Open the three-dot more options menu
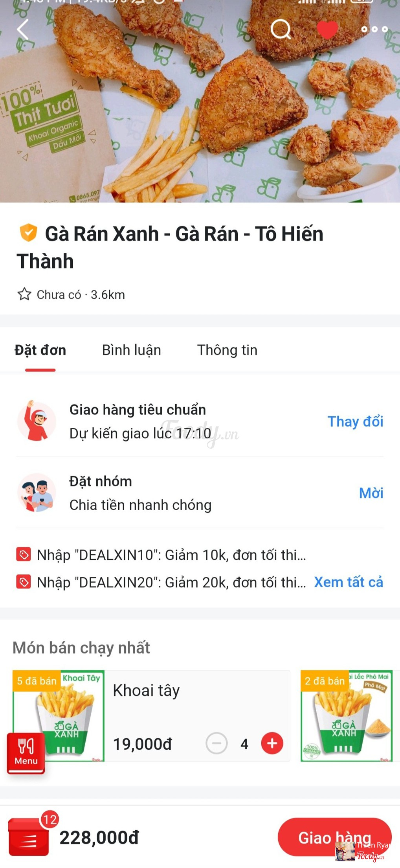This screenshot has height=868, width=400. click(x=374, y=29)
